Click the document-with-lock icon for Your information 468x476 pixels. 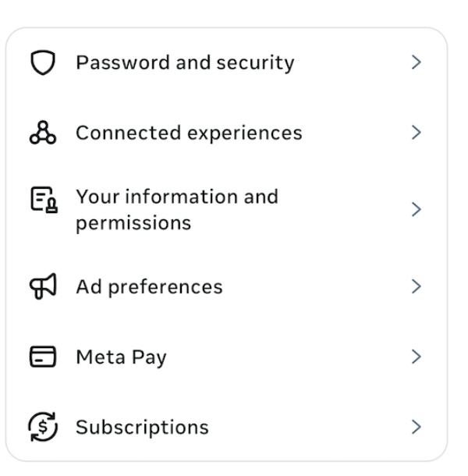(x=43, y=209)
